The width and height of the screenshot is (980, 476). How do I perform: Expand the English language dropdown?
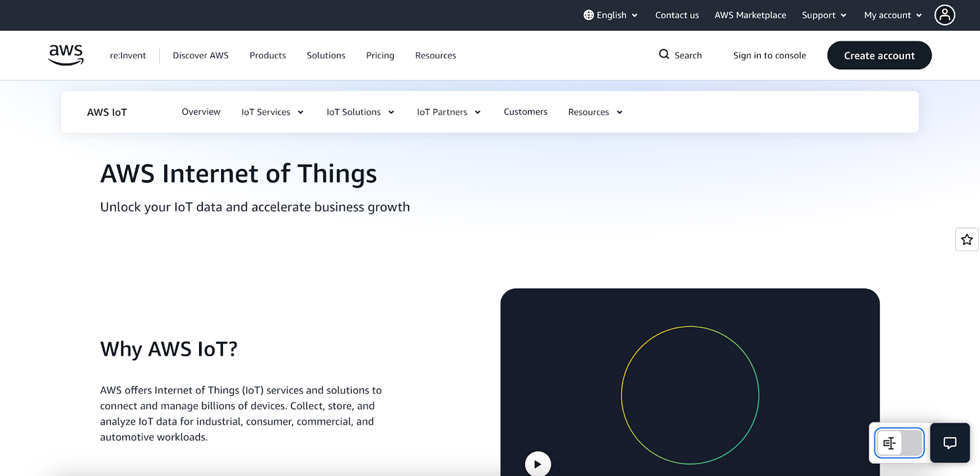click(x=611, y=15)
